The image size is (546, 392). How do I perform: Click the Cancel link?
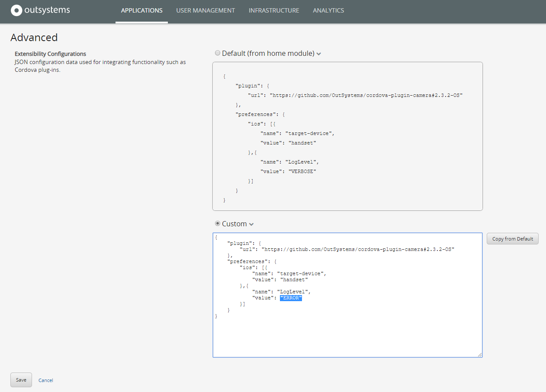(45, 380)
